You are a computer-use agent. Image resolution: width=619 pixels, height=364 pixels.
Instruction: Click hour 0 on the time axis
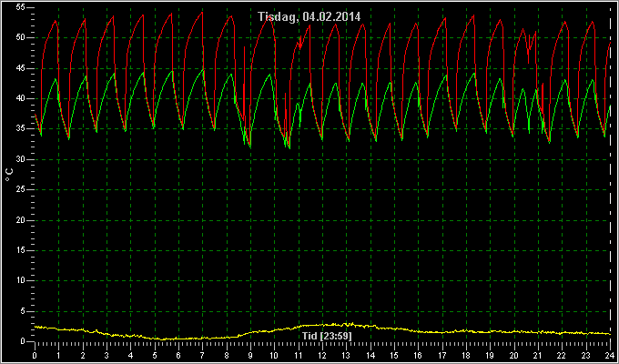(35, 355)
